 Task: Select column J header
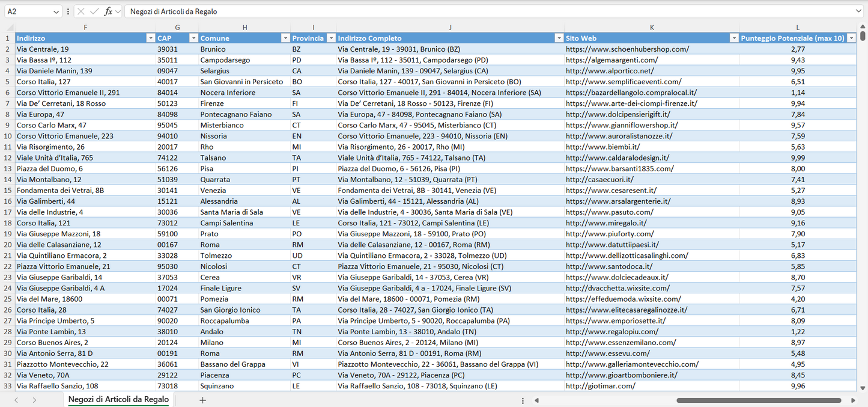[x=450, y=28]
